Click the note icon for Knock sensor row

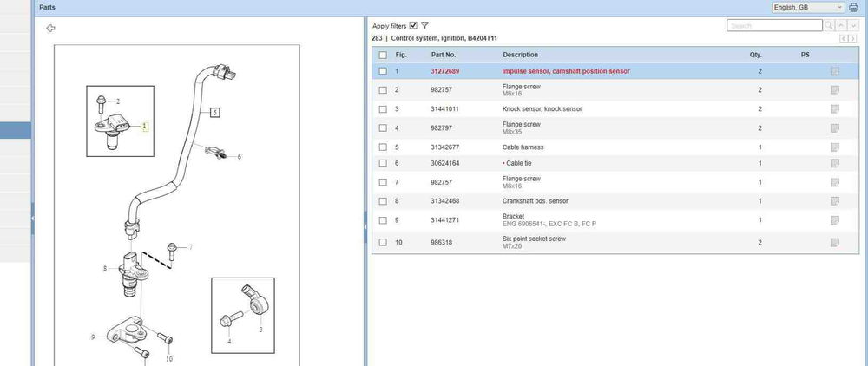pos(834,109)
